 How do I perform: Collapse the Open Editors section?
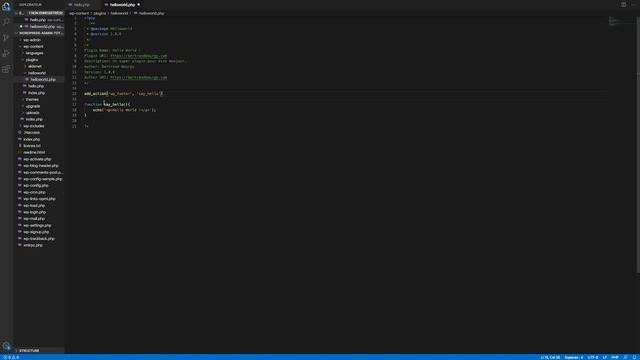pyautogui.click(x=39, y=13)
